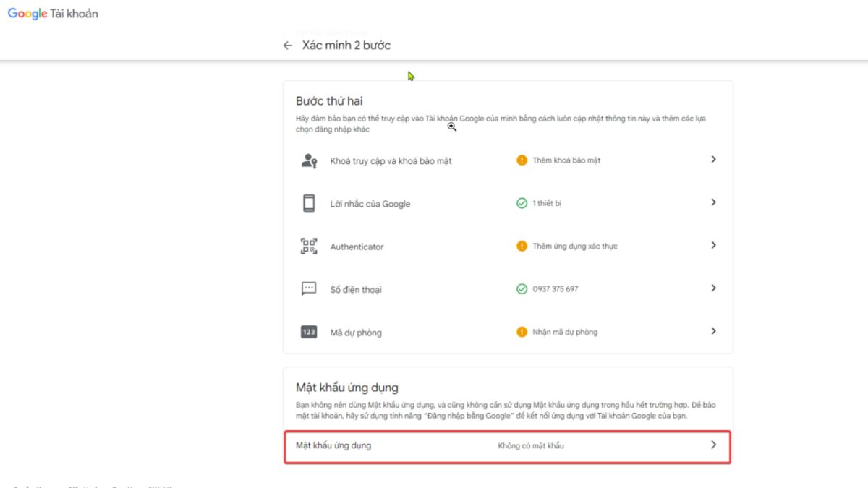
Task: Open the Lời nhắc của Google chevron
Action: point(713,202)
